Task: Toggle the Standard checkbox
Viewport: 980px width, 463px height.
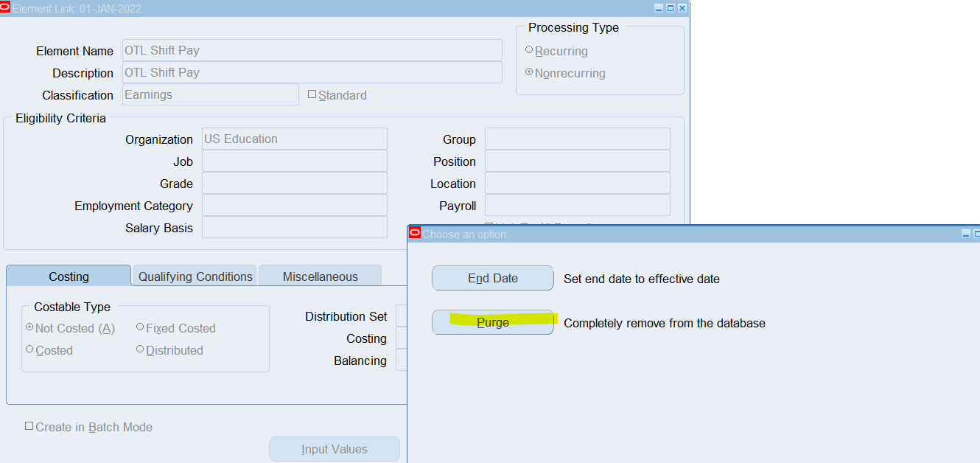Action: click(312, 94)
